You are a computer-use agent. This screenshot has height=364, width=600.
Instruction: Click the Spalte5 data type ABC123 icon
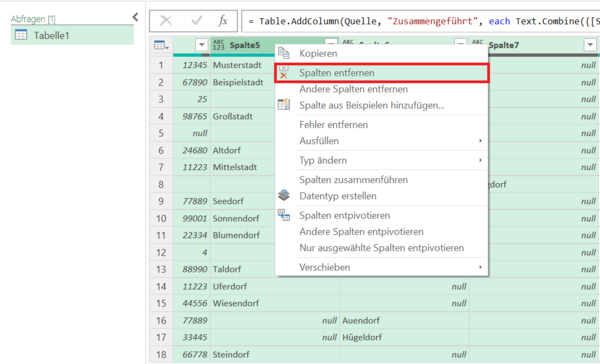click(x=218, y=45)
